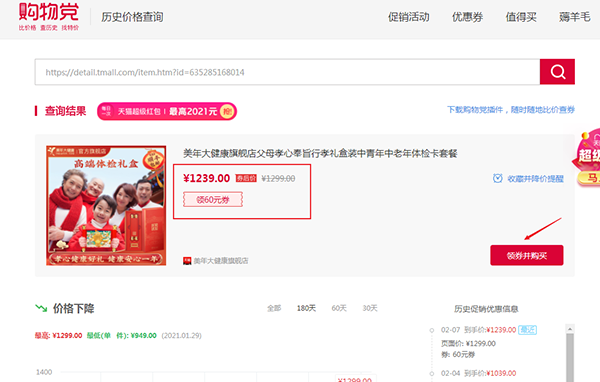The image size is (600, 382).
Task: Click the 02-04 到手价 ¥1039.00 entry
Action: pyautogui.click(x=478, y=373)
